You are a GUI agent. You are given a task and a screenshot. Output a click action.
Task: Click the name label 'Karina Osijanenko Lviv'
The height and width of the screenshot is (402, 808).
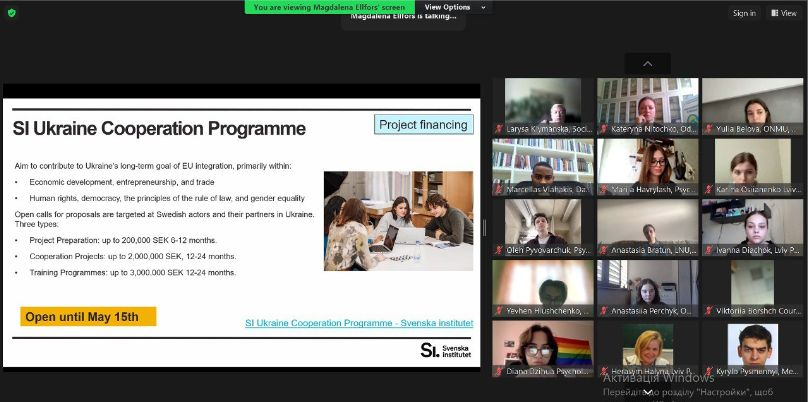[757, 190]
